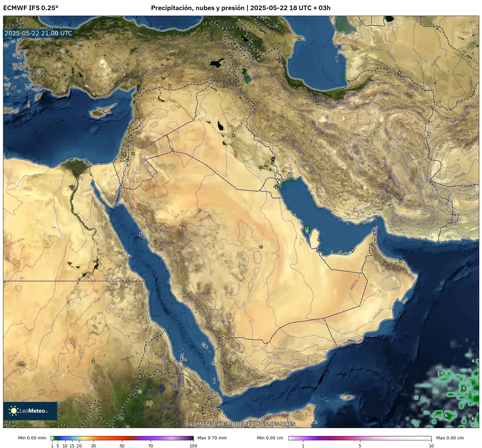Click the precipitation mm color scale bar
The image size is (482, 448).
(x=122, y=438)
